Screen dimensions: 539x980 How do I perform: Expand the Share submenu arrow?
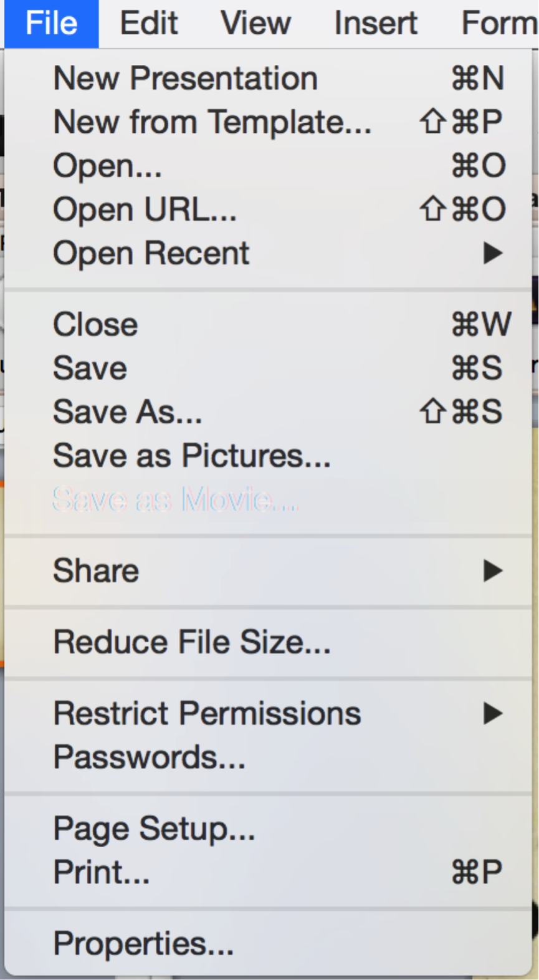[492, 570]
